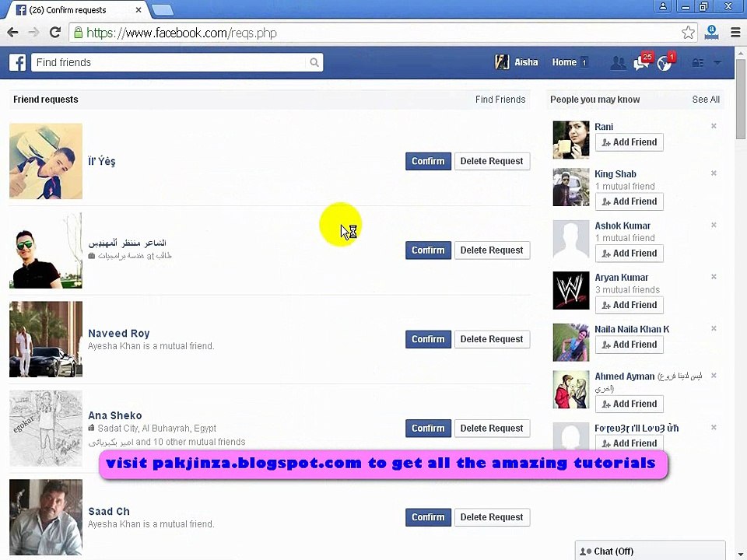Add King Shab as friend
Image resolution: width=747 pixels, height=560 pixels.
coord(630,202)
